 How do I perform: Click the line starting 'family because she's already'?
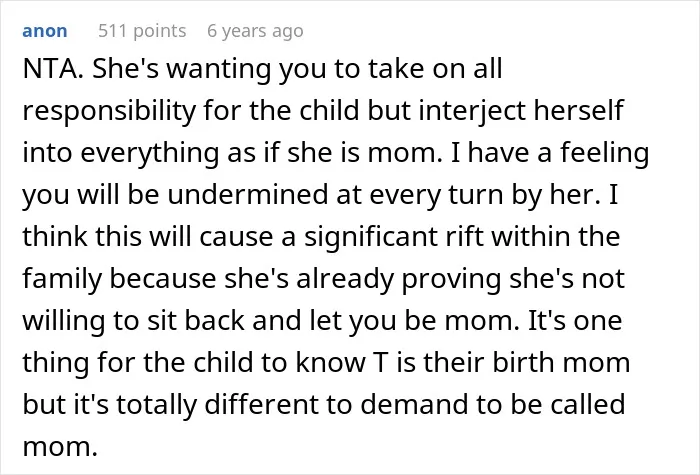pyautogui.click(x=323, y=278)
